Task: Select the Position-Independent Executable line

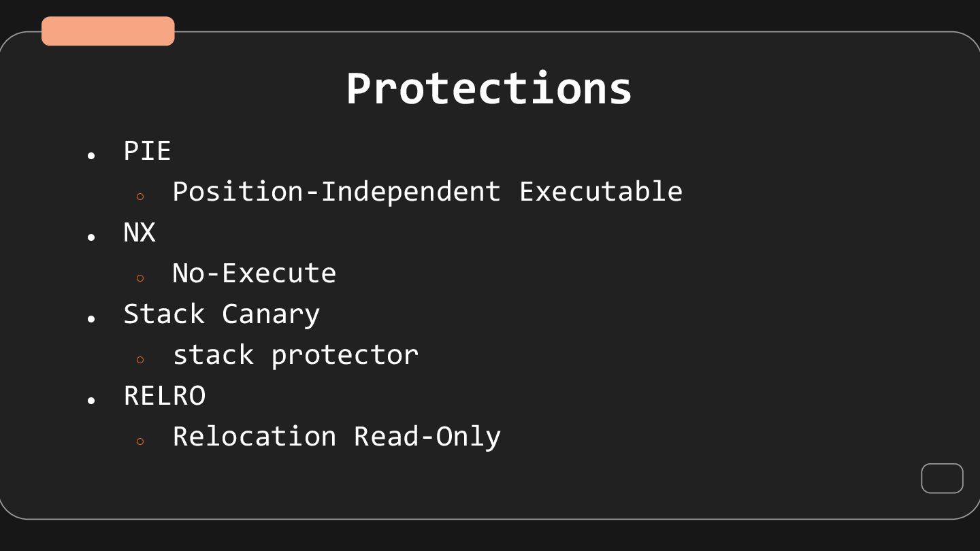Action: click(427, 192)
